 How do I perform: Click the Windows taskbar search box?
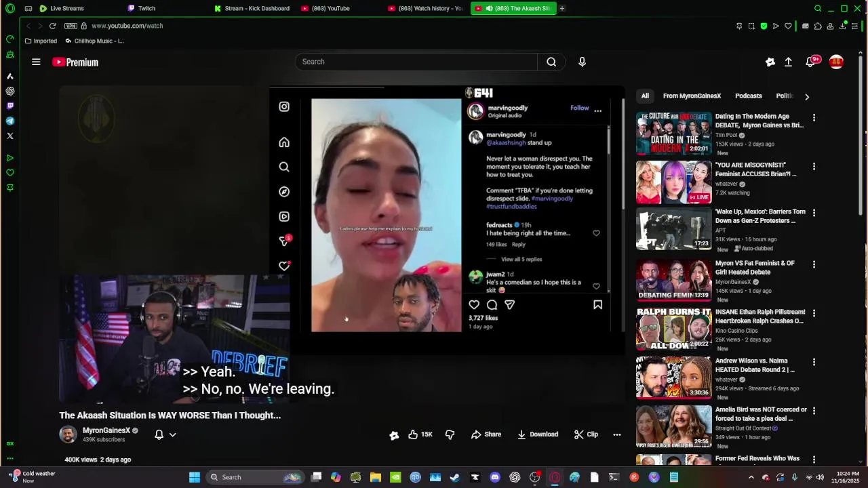(x=254, y=477)
